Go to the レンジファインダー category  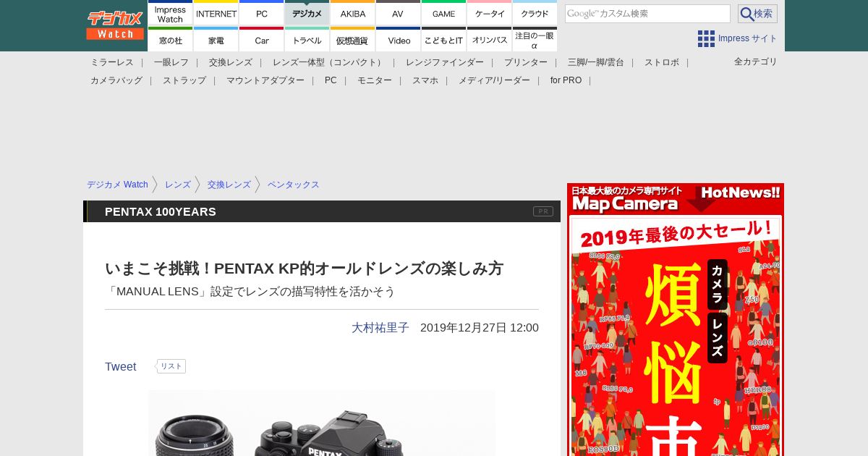coord(445,62)
